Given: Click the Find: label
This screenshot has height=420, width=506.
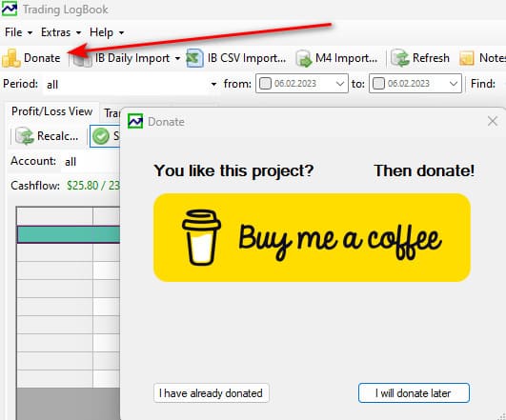Looking at the screenshot, I should pos(483,84).
